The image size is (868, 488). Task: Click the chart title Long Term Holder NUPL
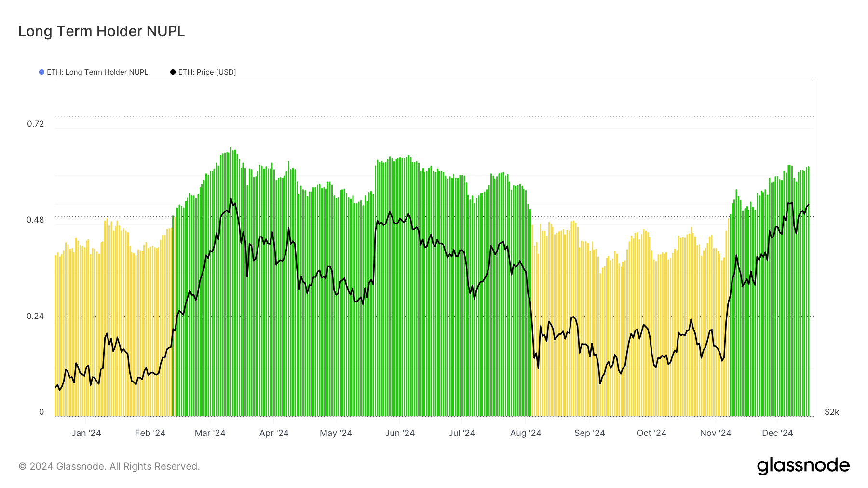click(x=101, y=31)
